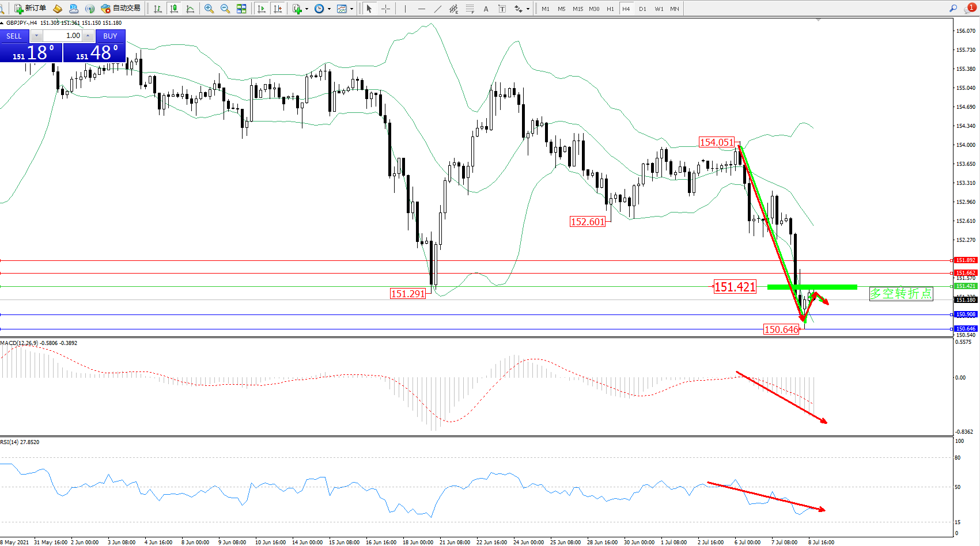Open the indicators list dropdown arrow
Image resolution: width=980 pixels, height=546 pixels.
coord(307,9)
